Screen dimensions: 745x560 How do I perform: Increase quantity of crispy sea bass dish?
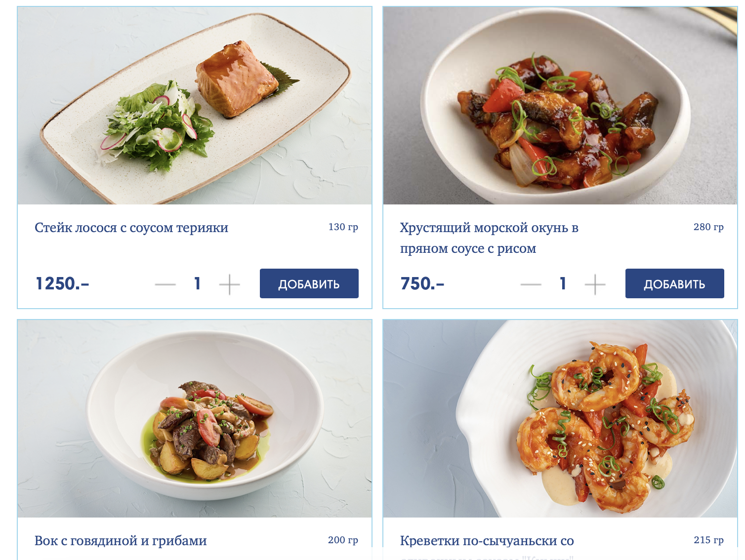595,284
